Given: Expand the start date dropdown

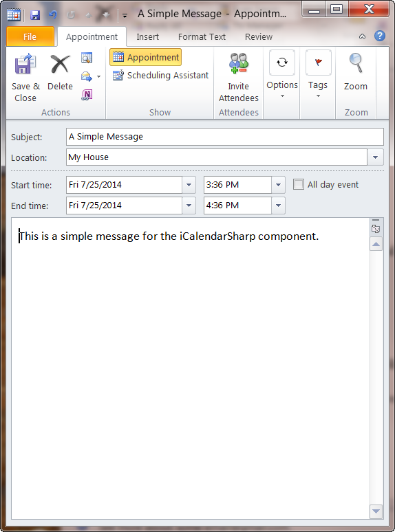Looking at the screenshot, I should coord(189,185).
